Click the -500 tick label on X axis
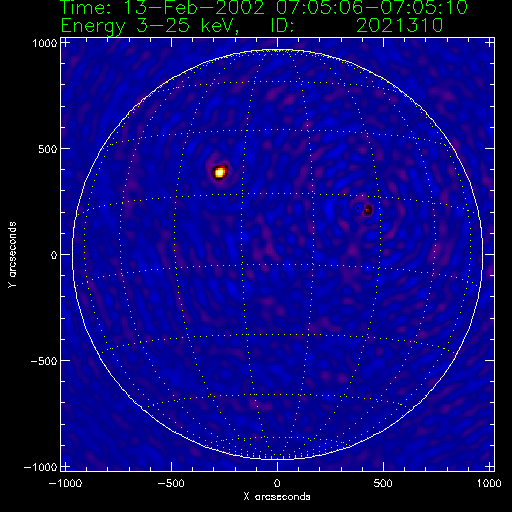Screen dimensions: 512x512 point(171,483)
